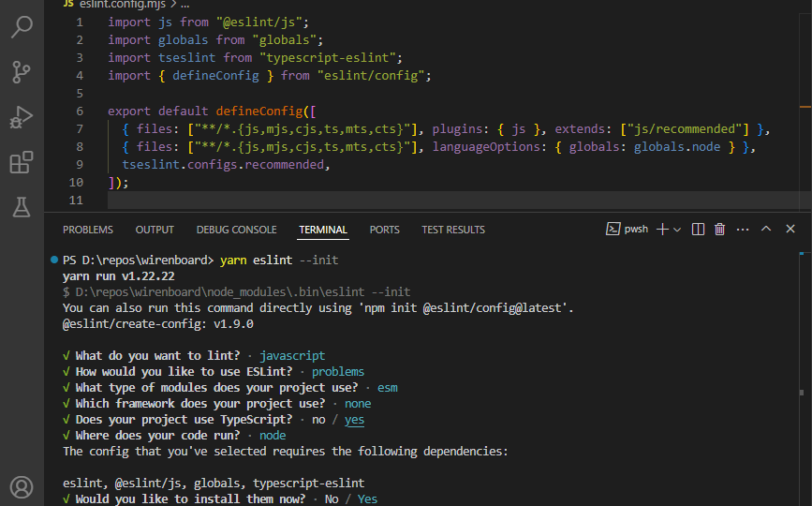Click the underlined 'yes' TypeScript option
Image resolution: width=812 pixels, height=506 pixels.
(354, 420)
